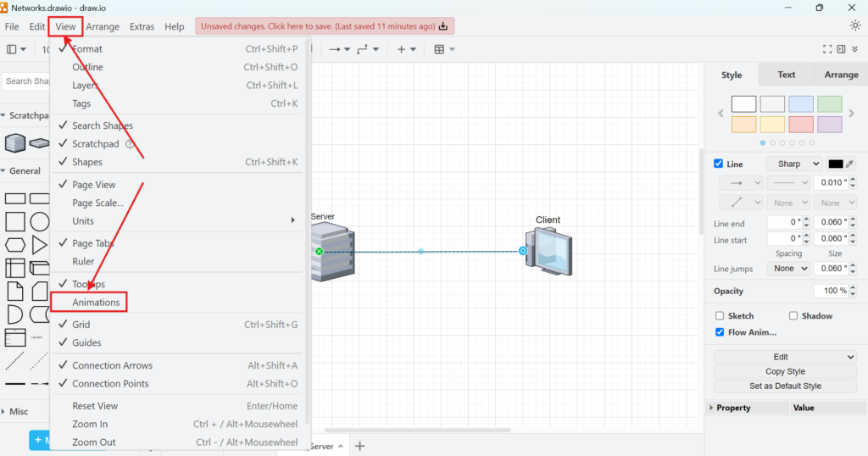Choose Animations from the View menu

pos(96,303)
